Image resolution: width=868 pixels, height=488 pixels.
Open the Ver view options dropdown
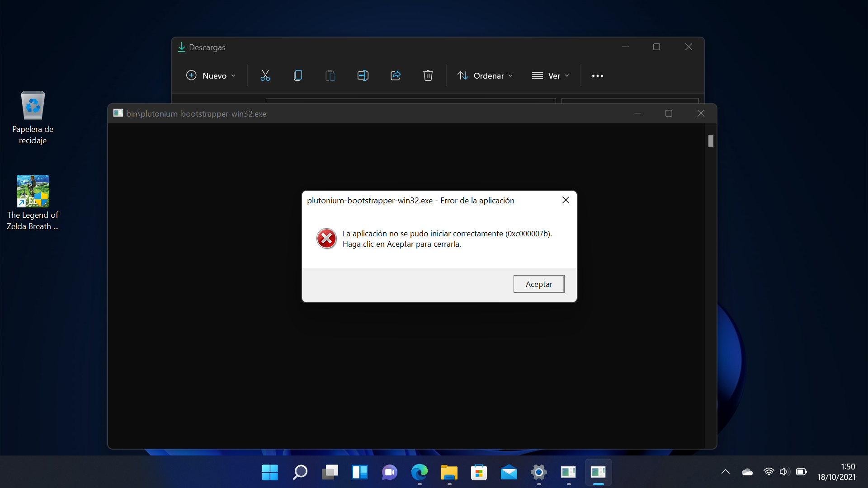pyautogui.click(x=550, y=75)
